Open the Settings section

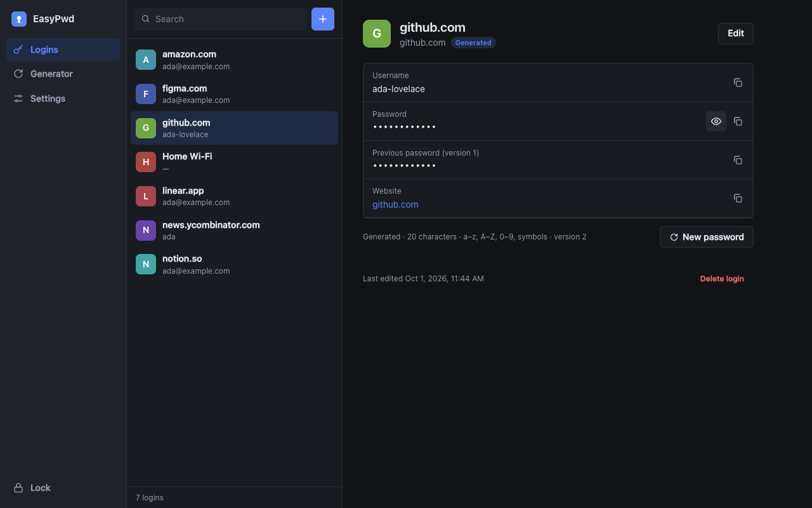pyautogui.click(x=63, y=98)
